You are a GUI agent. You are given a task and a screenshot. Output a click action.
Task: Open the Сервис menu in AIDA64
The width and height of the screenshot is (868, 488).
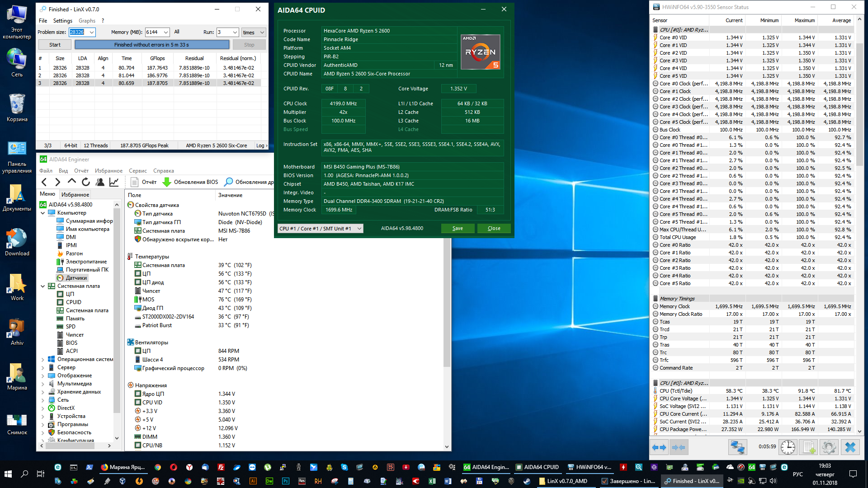click(137, 171)
